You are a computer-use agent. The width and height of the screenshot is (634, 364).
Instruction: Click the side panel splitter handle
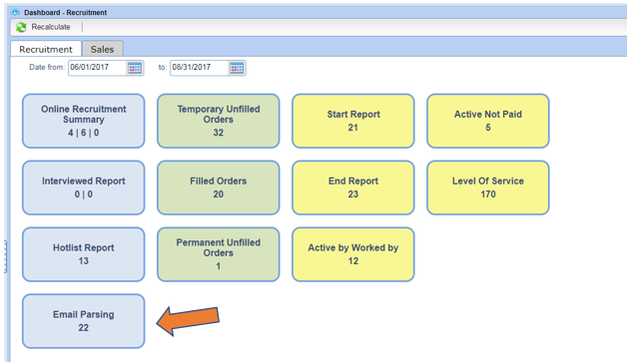[6, 256]
